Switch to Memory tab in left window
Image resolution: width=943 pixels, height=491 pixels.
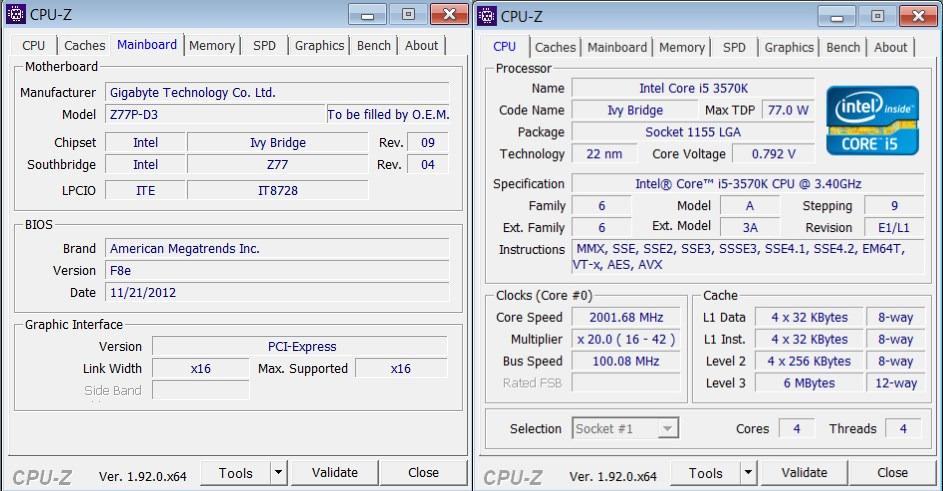point(212,46)
